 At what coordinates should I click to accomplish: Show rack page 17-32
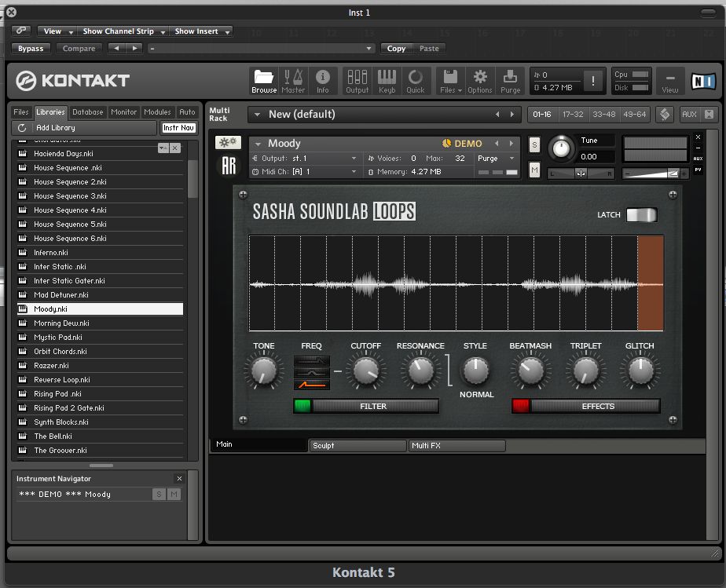point(573,115)
